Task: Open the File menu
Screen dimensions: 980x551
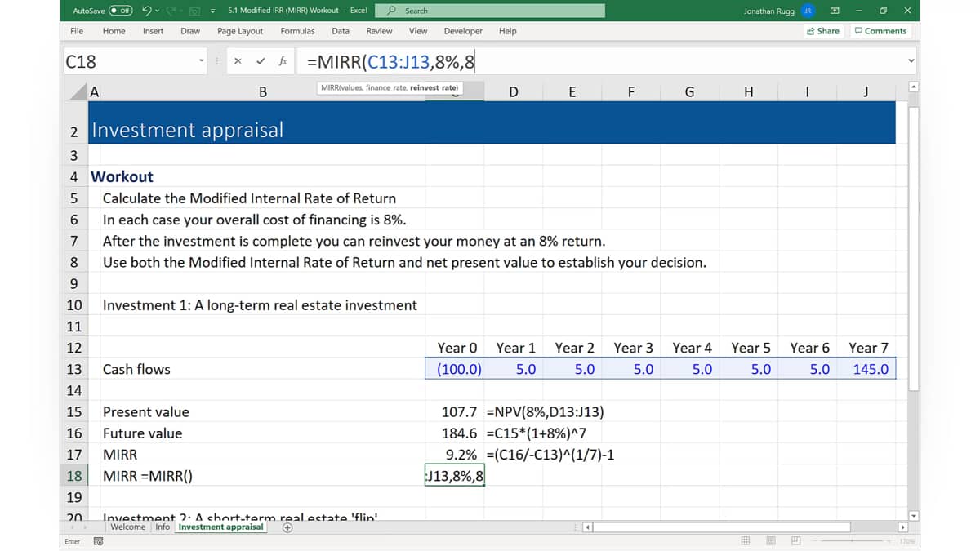Action: [x=77, y=31]
